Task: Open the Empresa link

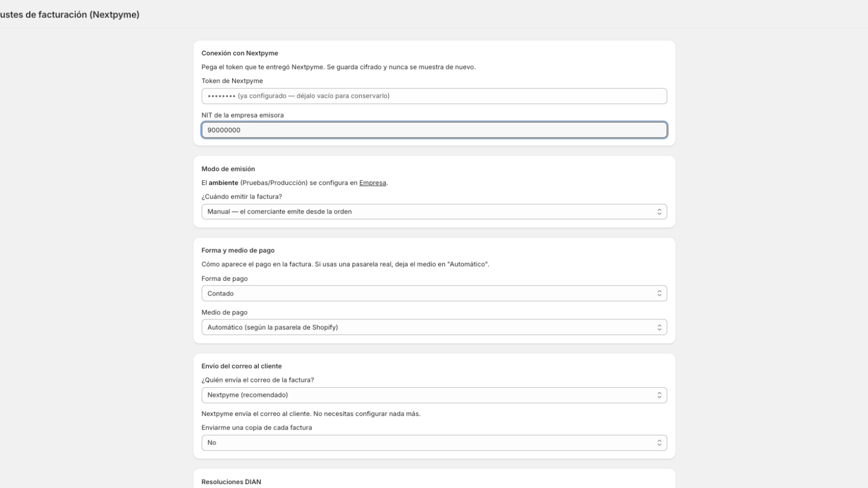Action: (373, 183)
